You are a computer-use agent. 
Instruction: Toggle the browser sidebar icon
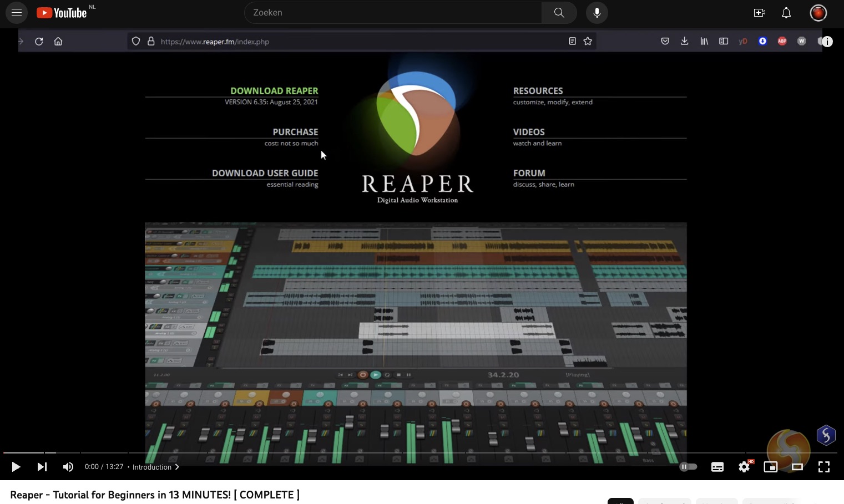(724, 41)
